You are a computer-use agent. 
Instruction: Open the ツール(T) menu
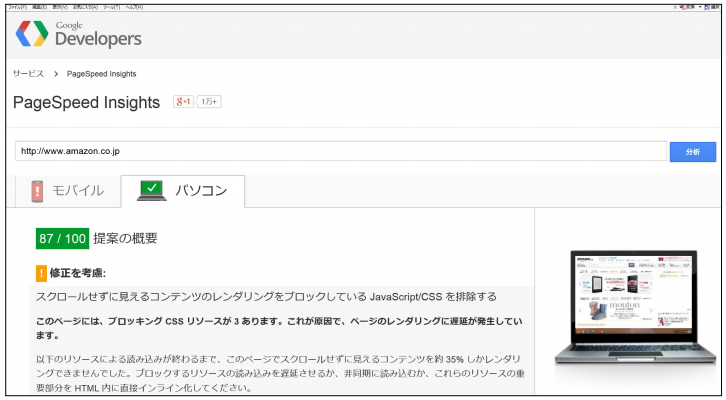point(111,7)
